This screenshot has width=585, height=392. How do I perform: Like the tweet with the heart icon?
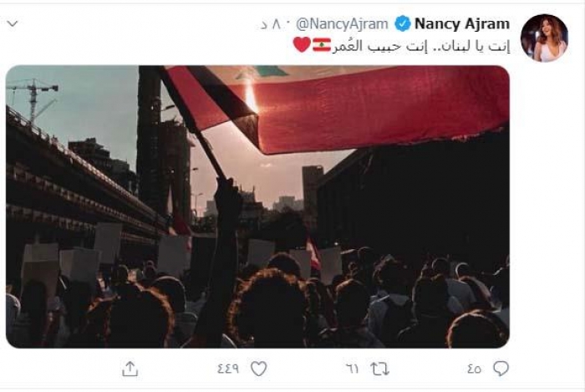(x=258, y=369)
